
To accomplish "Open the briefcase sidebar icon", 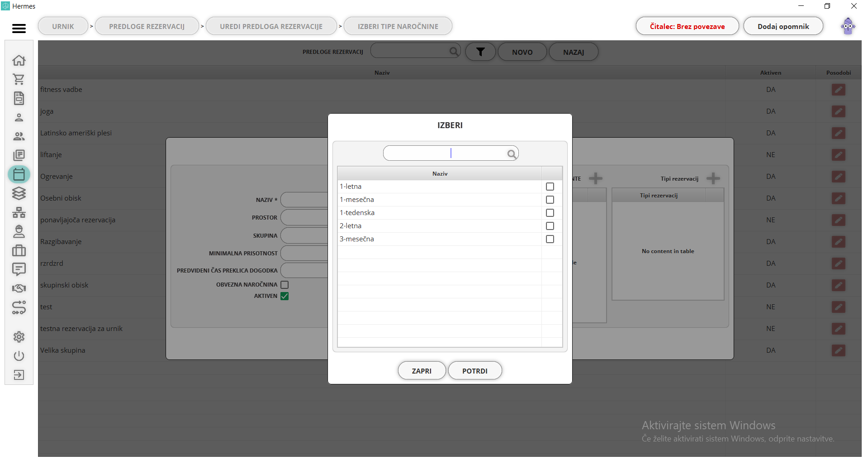I will 19,250.
